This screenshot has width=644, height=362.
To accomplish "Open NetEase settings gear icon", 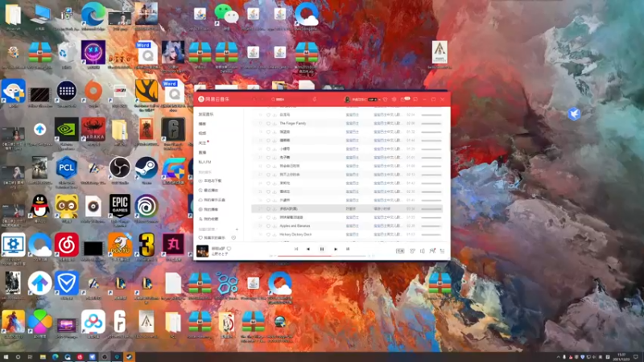I will 394,99.
